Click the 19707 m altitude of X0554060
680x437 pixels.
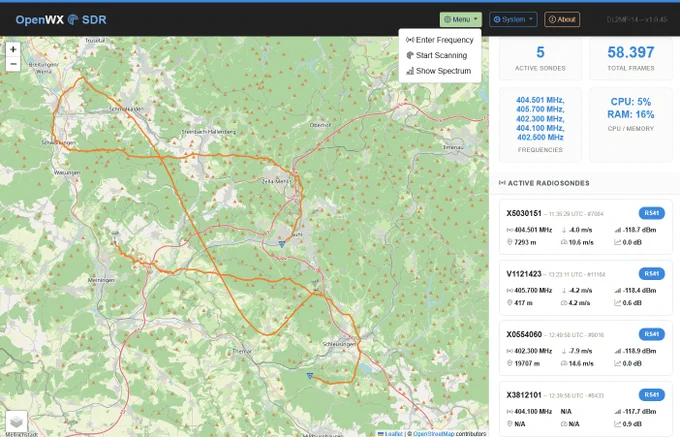527,363
